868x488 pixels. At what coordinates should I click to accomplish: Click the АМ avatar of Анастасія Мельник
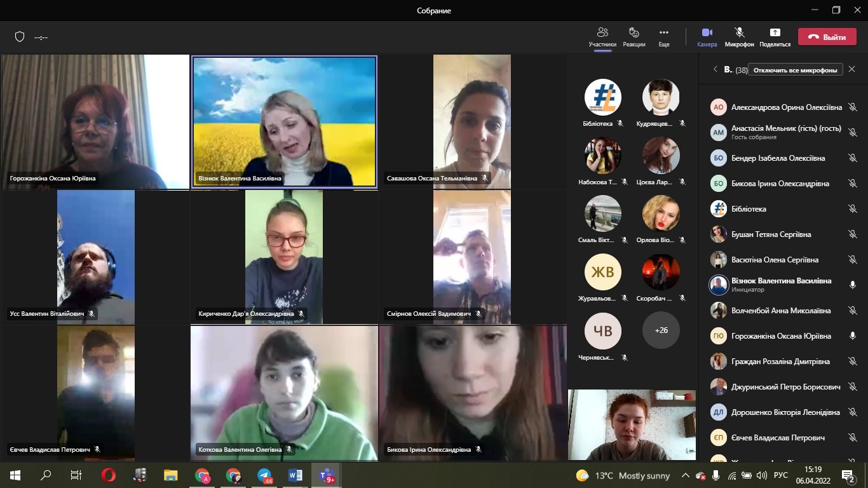point(719,133)
